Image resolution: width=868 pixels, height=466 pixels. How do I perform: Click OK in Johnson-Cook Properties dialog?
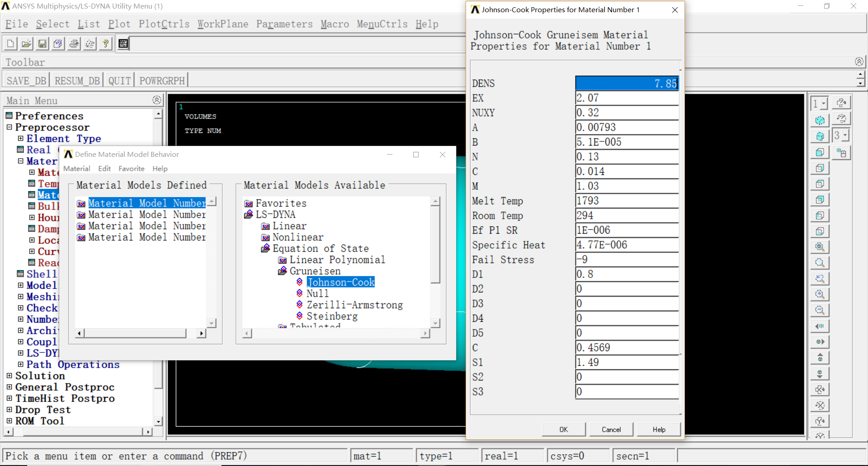point(563,429)
